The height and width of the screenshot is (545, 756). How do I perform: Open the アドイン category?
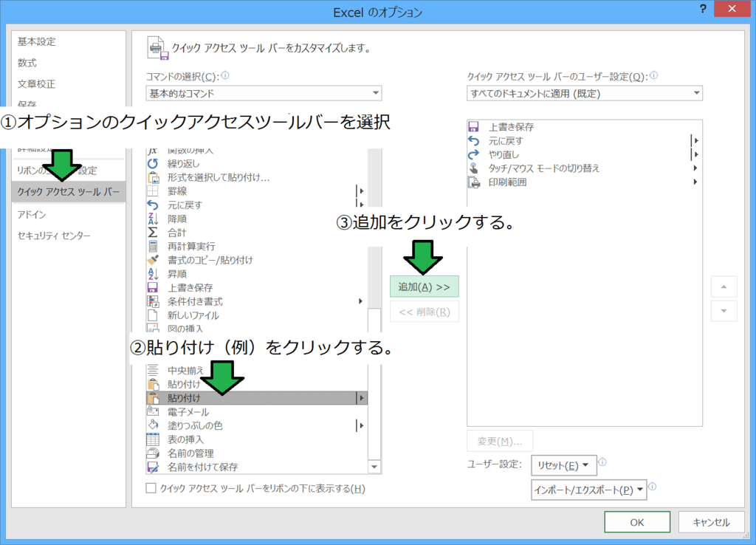tap(32, 215)
